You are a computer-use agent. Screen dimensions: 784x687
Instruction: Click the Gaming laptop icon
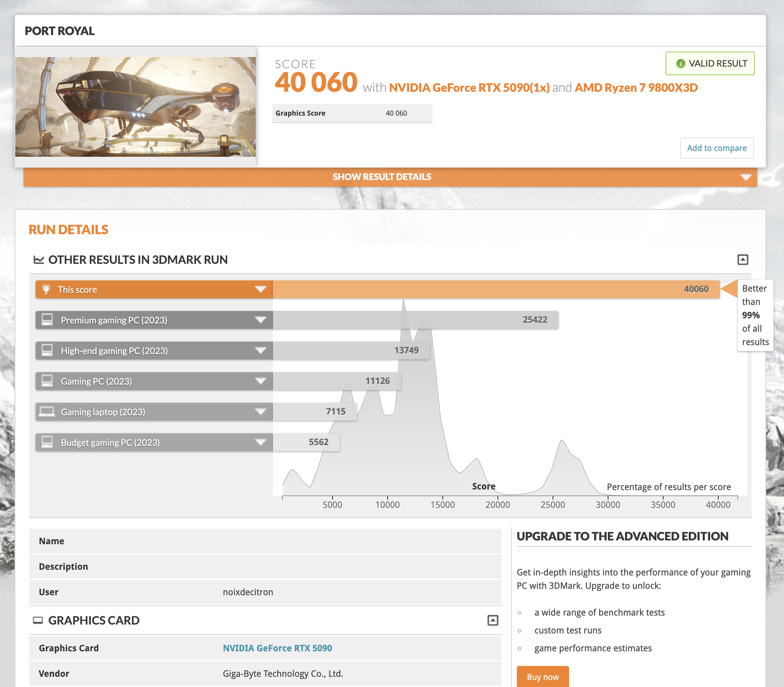pos(47,412)
